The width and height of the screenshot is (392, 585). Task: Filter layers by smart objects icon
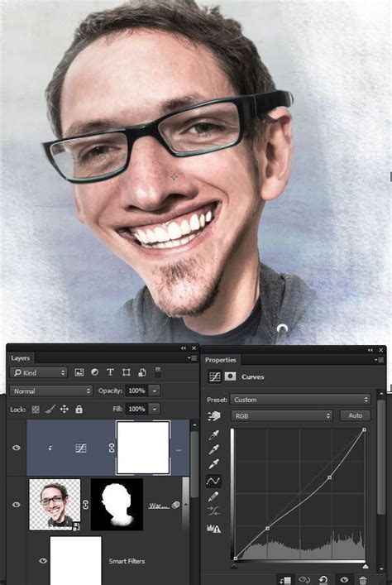[141, 372]
